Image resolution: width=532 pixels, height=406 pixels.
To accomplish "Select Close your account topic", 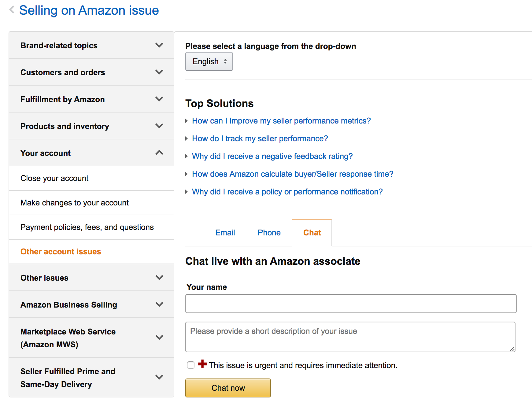I will 91,178.
